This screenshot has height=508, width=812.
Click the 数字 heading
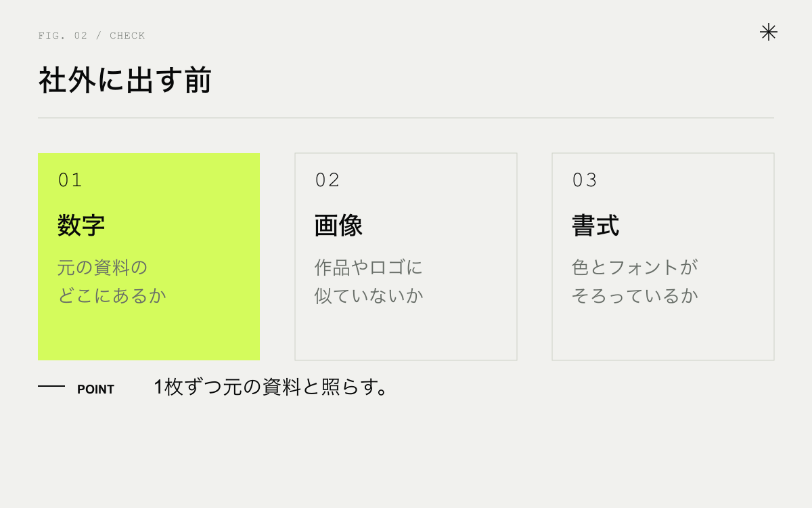click(x=81, y=226)
